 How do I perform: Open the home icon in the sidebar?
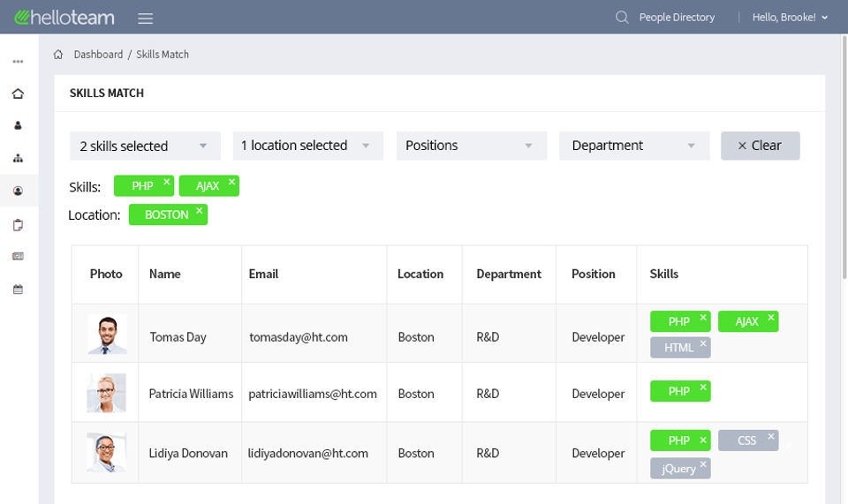click(x=18, y=94)
